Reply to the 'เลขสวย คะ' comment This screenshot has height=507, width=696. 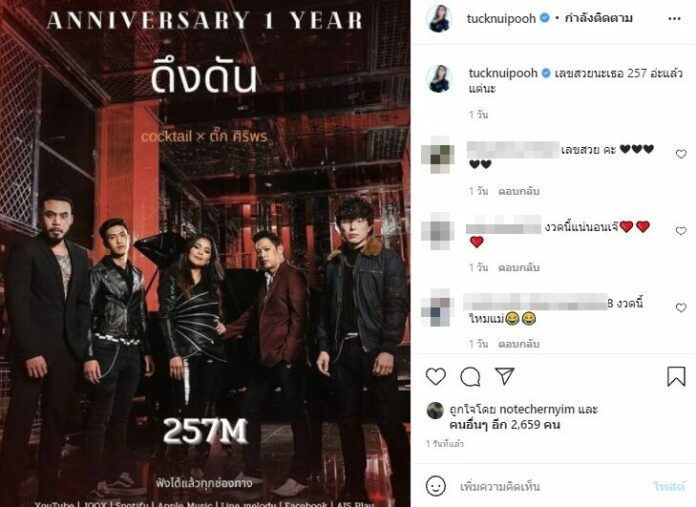point(518,191)
